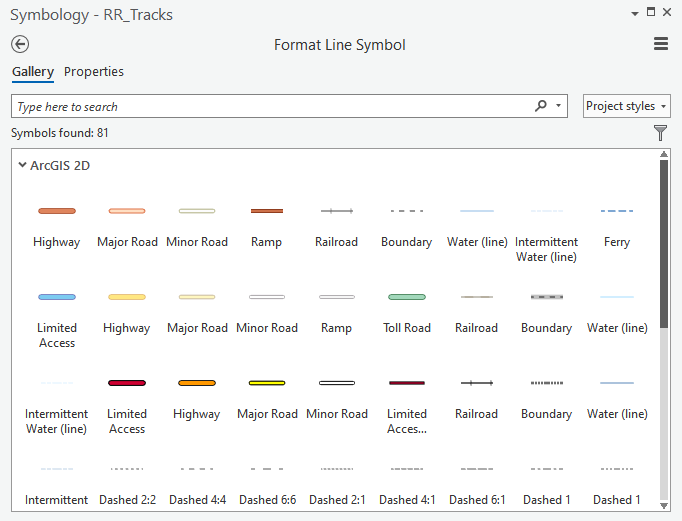
Task: Open the hamburger menu icon
Action: 660,44
